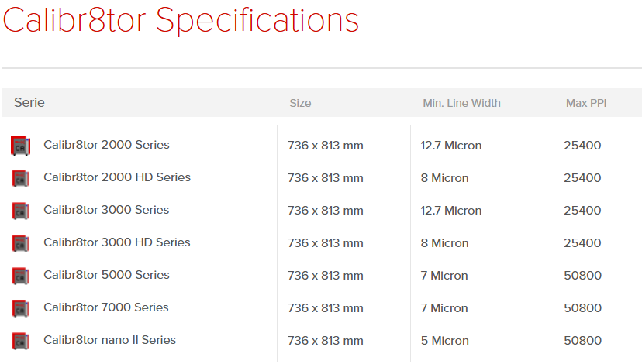The width and height of the screenshot is (642, 364).
Task: Click the Calibr8tor 2000 Series product icon
Action: pos(20,145)
